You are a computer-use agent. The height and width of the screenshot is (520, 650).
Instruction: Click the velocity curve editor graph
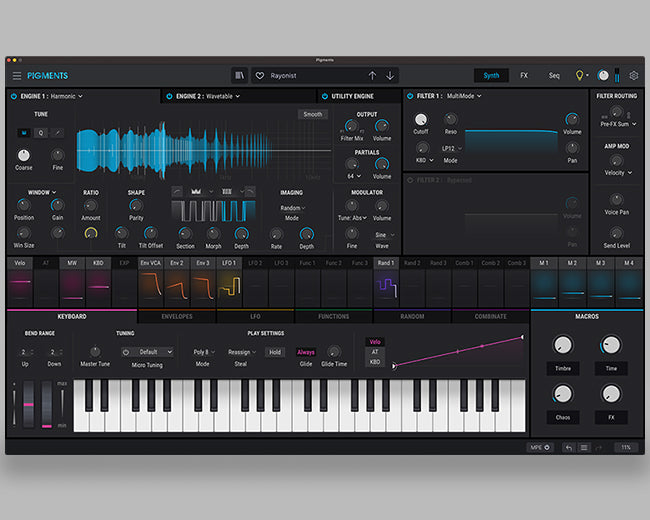(458, 351)
